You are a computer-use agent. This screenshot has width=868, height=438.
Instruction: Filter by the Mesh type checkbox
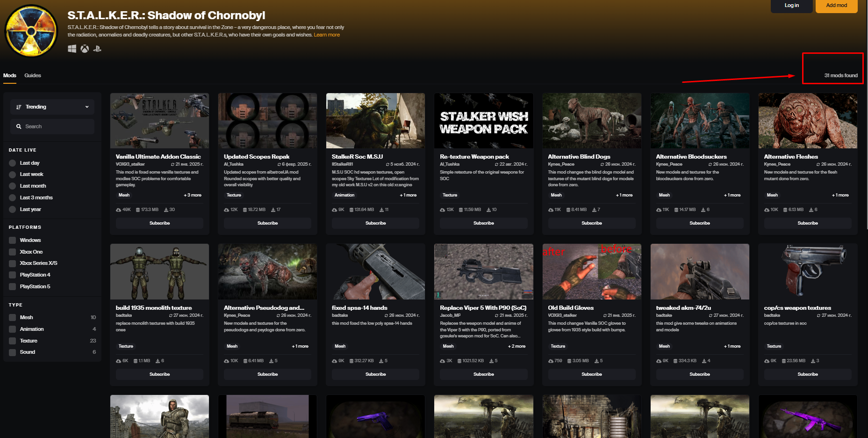[x=13, y=317]
